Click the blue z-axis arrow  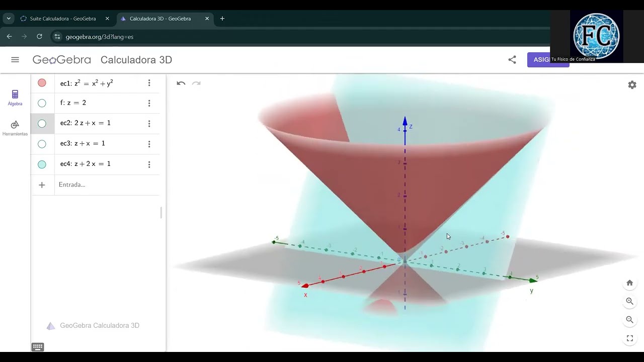click(x=405, y=121)
